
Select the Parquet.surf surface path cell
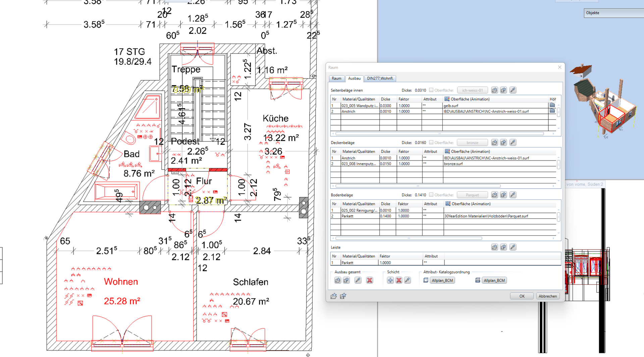pos(500,216)
